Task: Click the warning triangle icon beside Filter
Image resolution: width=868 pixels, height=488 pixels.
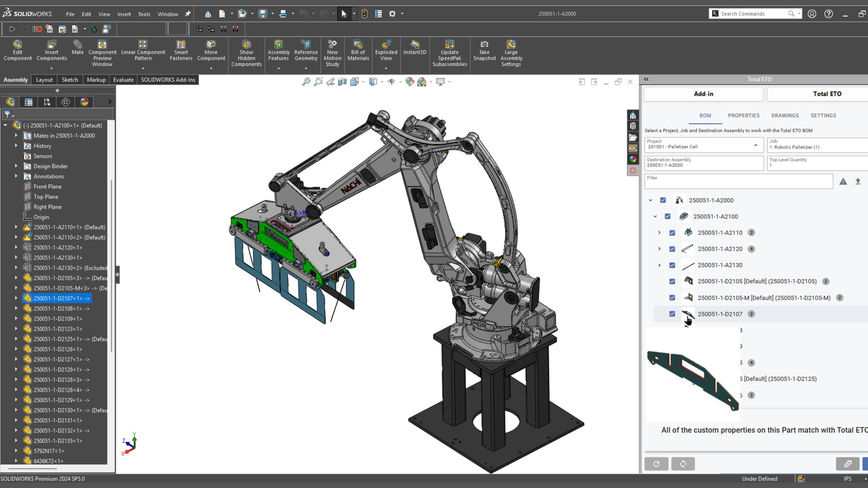Action: (843, 182)
